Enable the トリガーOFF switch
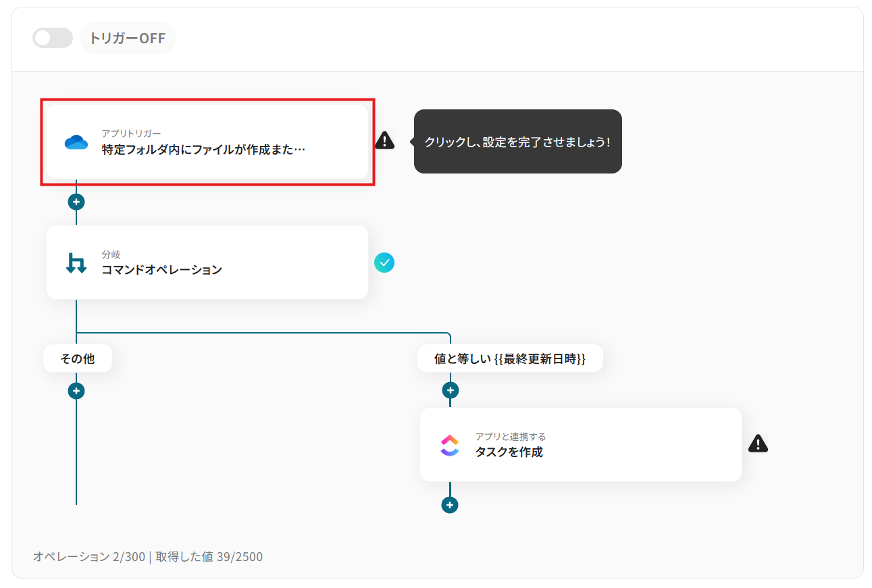872x588 pixels. (x=53, y=38)
